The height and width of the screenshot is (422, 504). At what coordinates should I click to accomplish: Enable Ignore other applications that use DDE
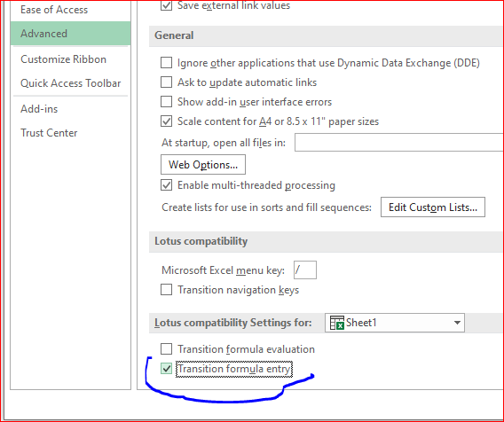[166, 63]
